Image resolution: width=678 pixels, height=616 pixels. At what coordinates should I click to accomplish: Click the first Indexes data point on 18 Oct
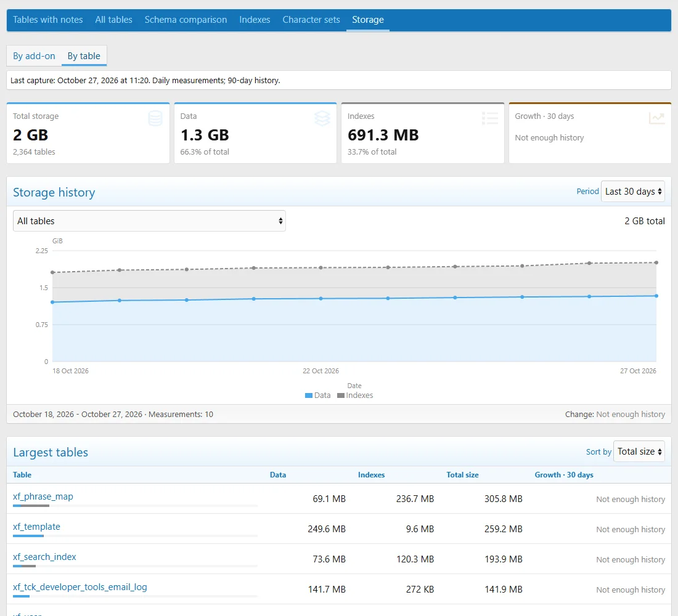click(x=53, y=272)
